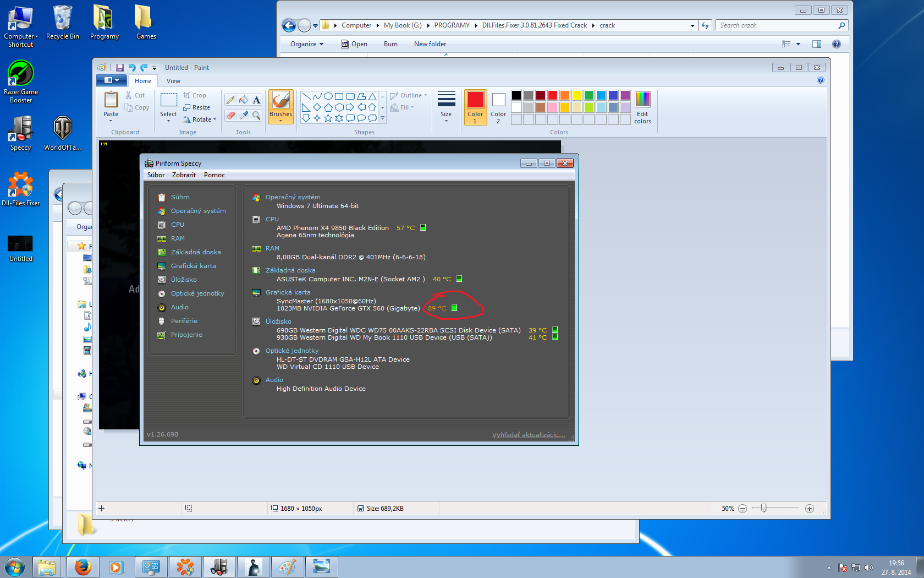Open CPU section in Speccy sidebar
This screenshot has width=924, height=578.
[178, 225]
